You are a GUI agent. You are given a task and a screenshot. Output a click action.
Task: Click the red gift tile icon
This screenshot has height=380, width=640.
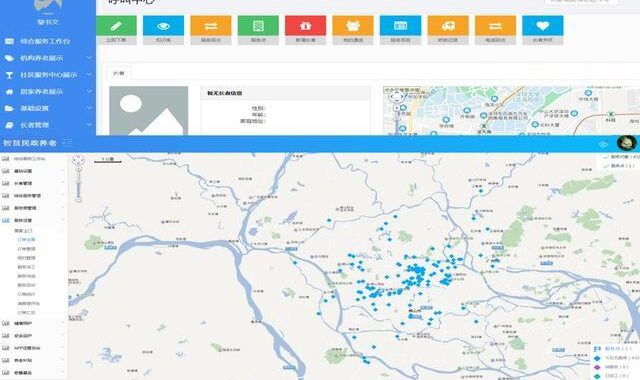pyautogui.click(x=305, y=26)
